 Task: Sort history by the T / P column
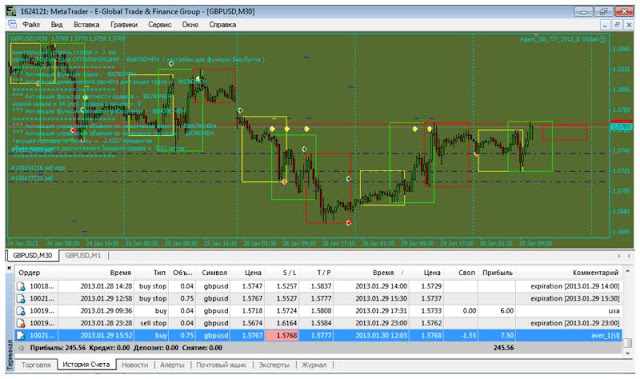[x=317, y=273]
